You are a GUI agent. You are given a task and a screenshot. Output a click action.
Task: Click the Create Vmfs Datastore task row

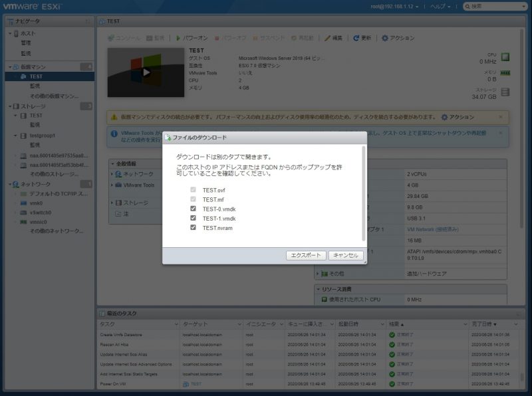click(308, 335)
